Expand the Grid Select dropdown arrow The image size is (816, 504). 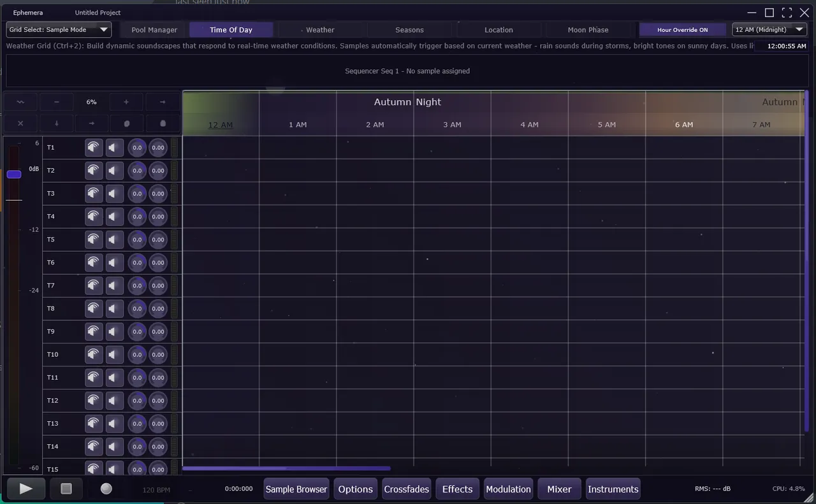click(x=103, y=29)
